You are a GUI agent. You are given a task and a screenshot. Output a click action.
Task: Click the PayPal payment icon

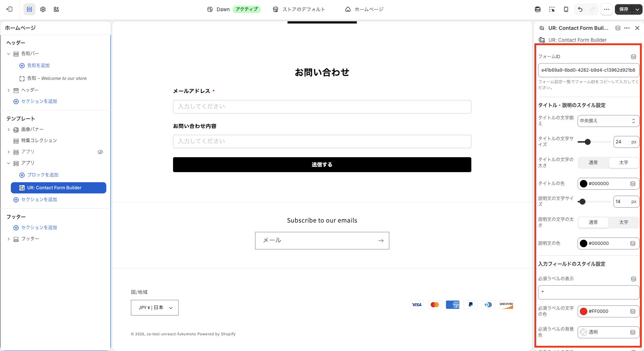click(471, 305)
